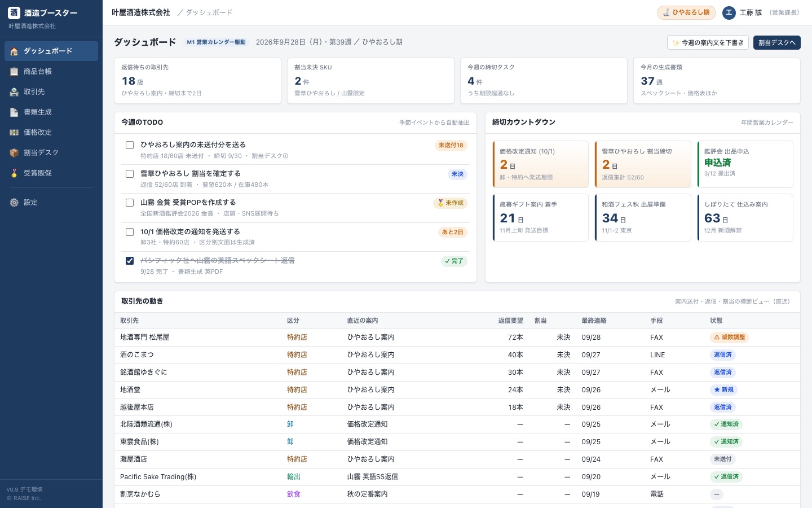
Task: Click M1 営業カレンダー駆動 tag
Action: click(x=216, y=42)
